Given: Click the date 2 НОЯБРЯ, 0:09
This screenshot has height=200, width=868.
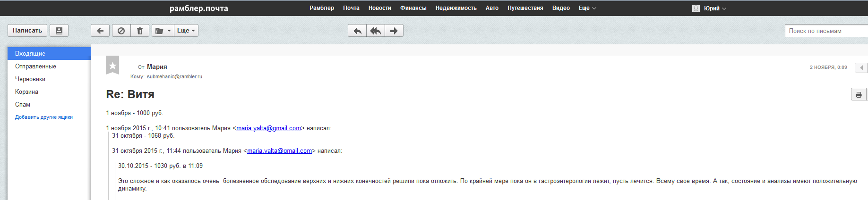Looking at the screenshot, I should click(x=828, y=67).
